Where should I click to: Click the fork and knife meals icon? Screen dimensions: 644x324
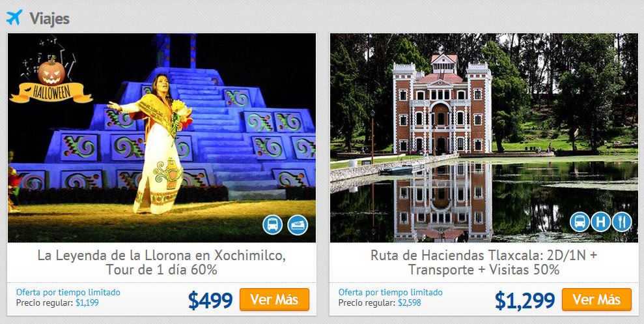click(x=622, y=222)
